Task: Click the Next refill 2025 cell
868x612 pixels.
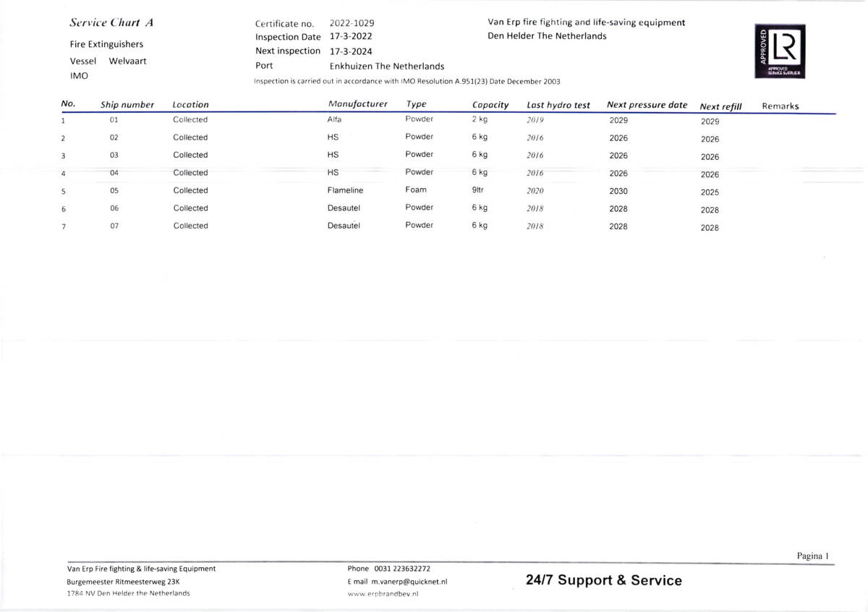Action: (710, 192)
